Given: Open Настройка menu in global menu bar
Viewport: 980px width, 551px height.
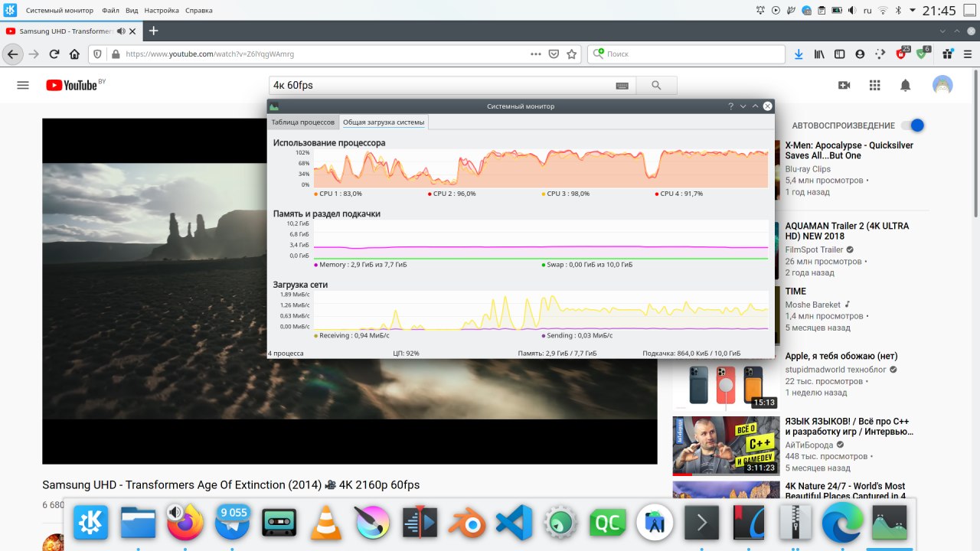Looking at the screenshot, I should [162, 11].
